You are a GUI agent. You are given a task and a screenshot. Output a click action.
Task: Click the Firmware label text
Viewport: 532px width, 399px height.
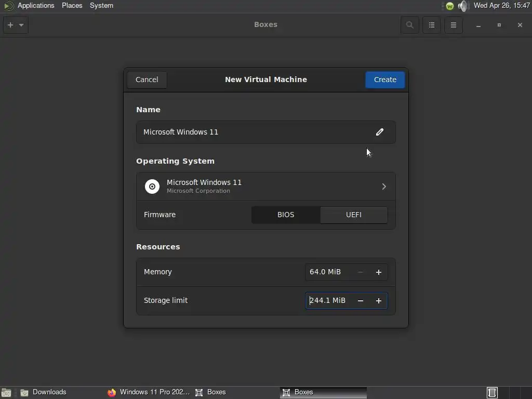coord(160,215)
